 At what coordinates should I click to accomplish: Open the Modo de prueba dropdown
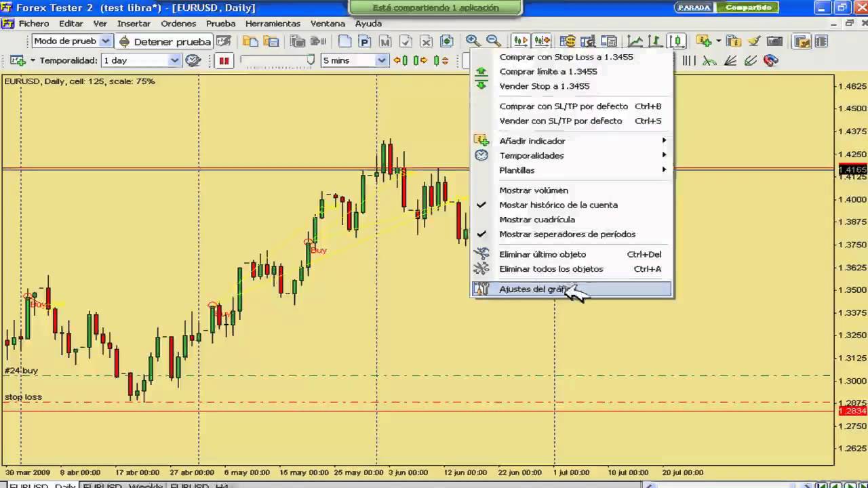pyautogui.click(x=105, y=41)
